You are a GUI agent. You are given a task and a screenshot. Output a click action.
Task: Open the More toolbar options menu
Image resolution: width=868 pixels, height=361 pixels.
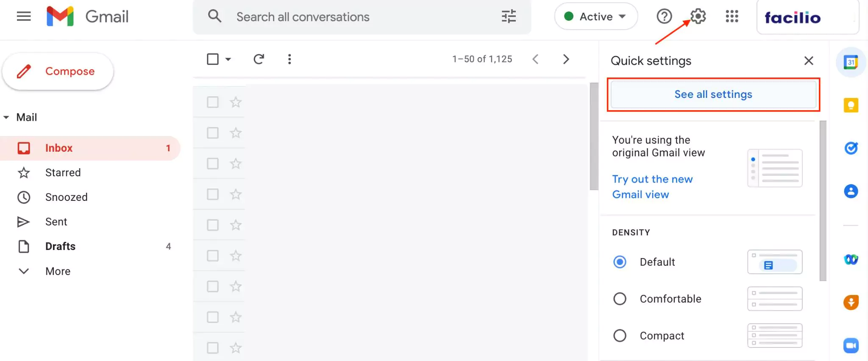click(x=289, y=59)
